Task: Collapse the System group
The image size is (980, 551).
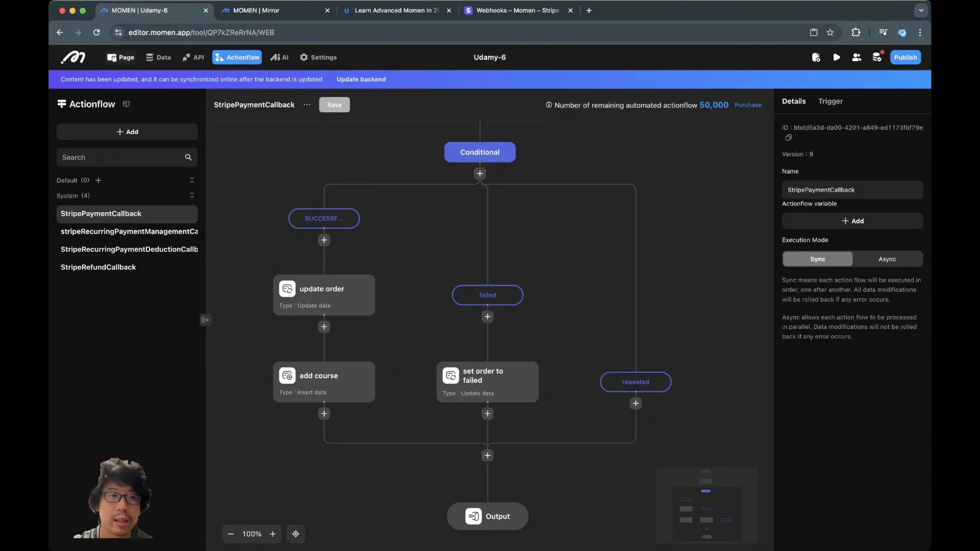Action: [192, 196]
